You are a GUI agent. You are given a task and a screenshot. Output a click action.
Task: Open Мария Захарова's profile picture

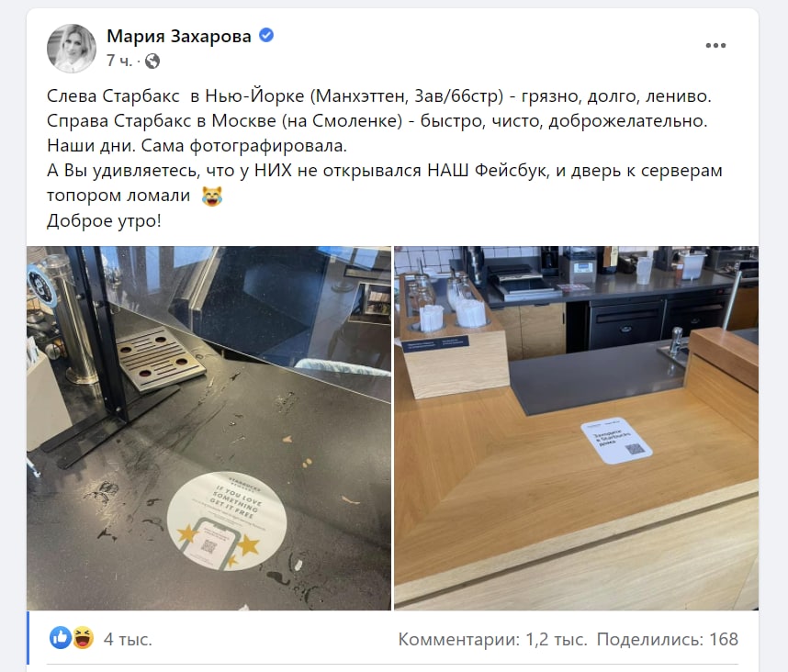pyautogui.click(x=72, y=49)
